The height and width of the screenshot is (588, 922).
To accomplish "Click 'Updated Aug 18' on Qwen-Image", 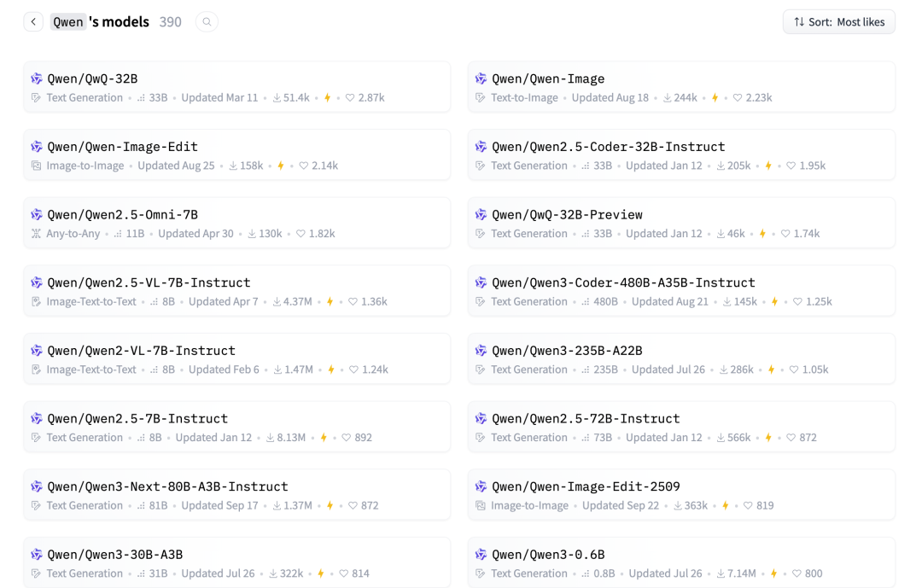I will (610, 97).
